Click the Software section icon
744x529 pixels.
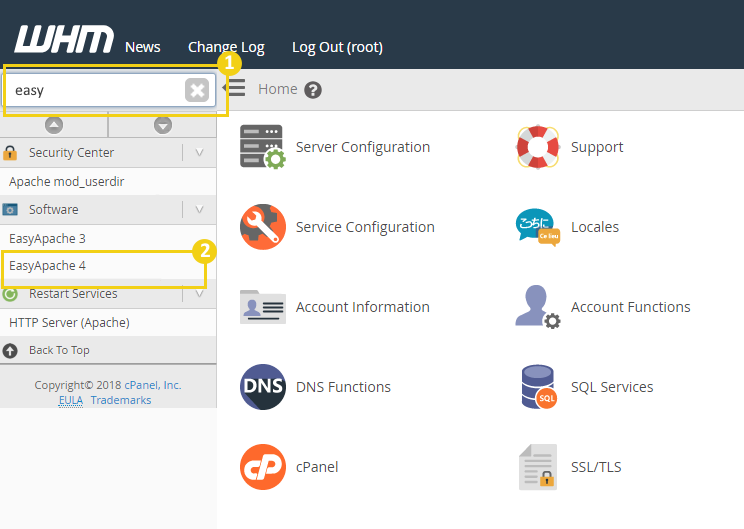pyautogui.click(x=10, y=209)
